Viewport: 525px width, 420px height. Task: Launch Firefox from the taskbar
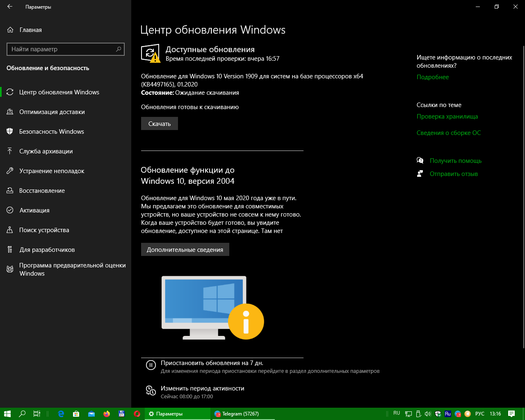107,414
